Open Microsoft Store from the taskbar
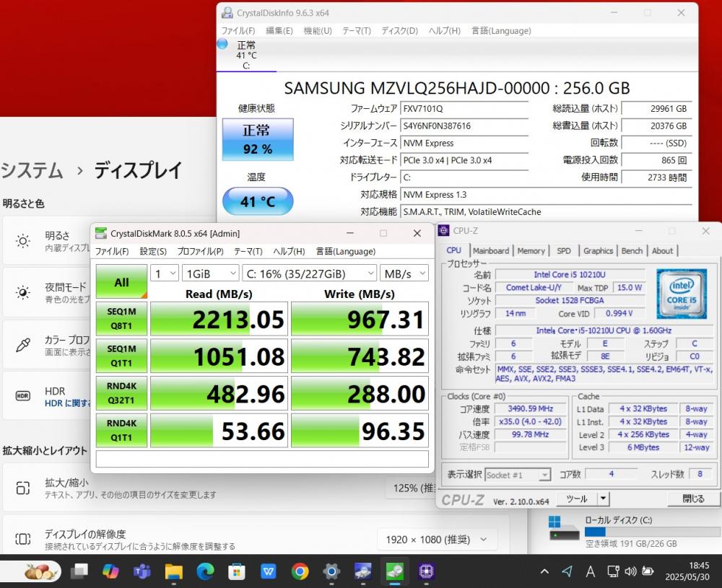722x588 pixels. (237, 571)
